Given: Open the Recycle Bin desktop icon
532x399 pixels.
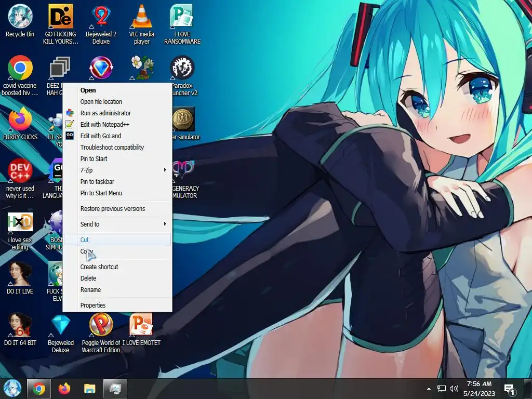Looking at the screenshot, I should [20, 21].
